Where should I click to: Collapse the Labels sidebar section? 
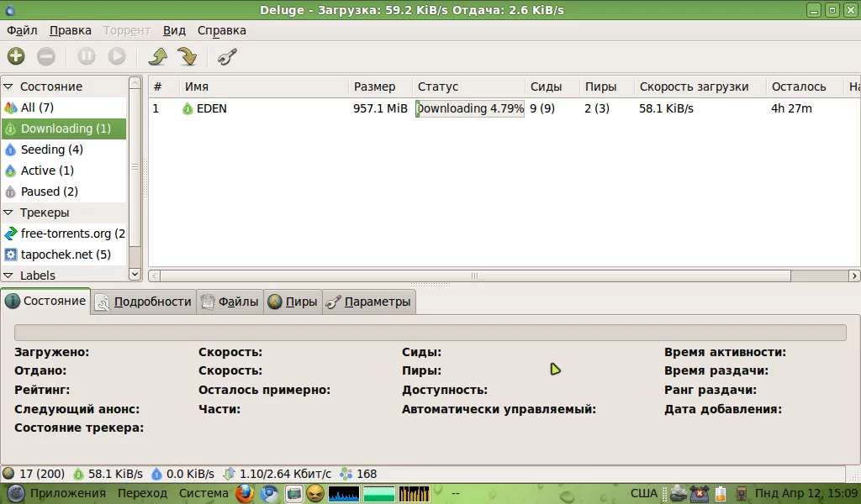click(x=8, y=276)
